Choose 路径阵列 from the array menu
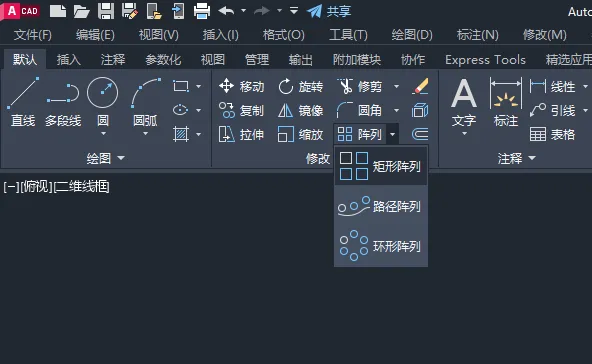The height and width of the screenshot is (364, 592). [381, 206]
